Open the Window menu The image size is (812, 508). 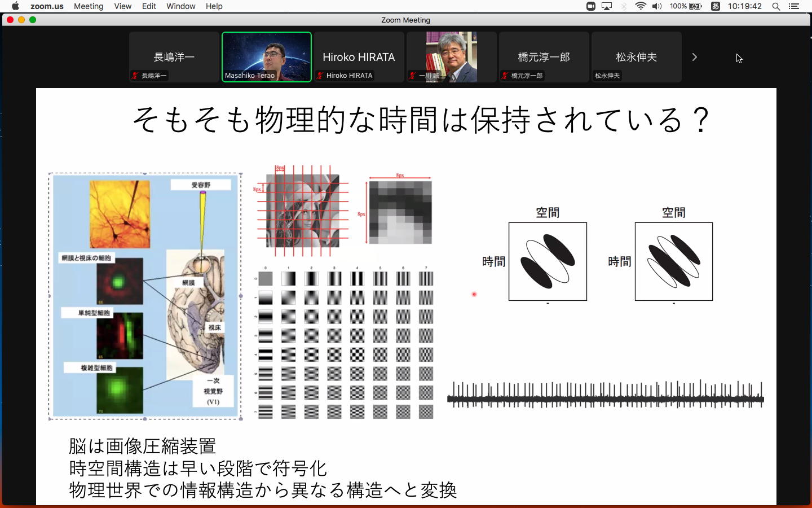tap(180, 6)
